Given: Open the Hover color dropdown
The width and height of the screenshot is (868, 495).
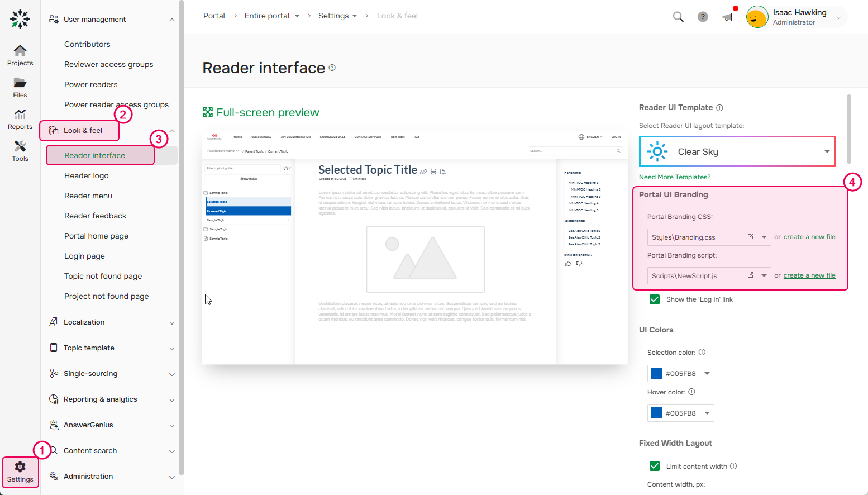Looking at the screenshot, I should click(707, 413).
